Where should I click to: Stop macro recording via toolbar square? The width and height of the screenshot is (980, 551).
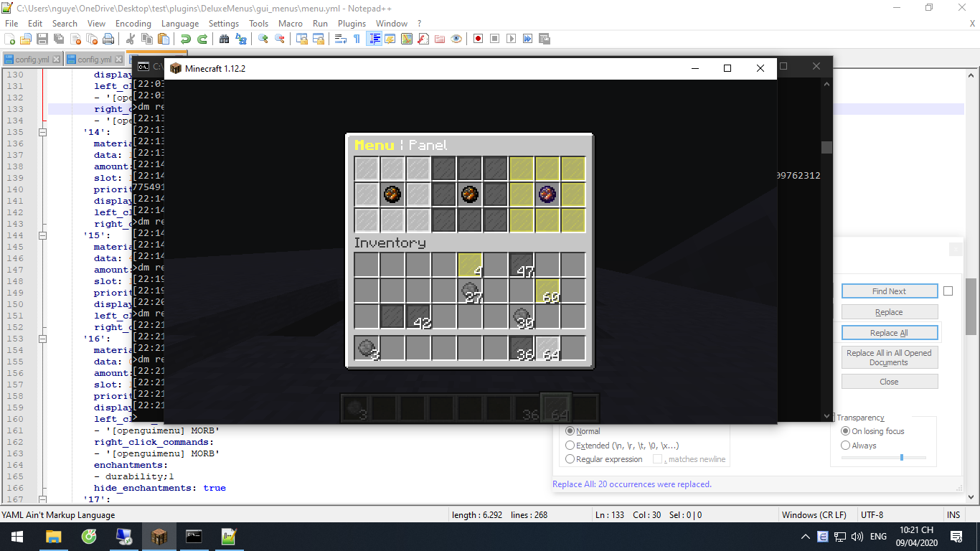click(x=494, y=39)
